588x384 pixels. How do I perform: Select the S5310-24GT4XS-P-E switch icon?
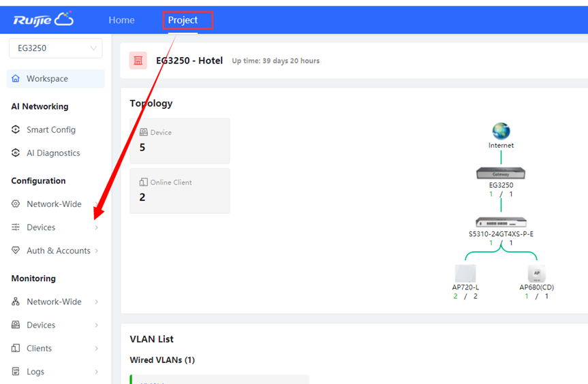[x=501, y=222]
